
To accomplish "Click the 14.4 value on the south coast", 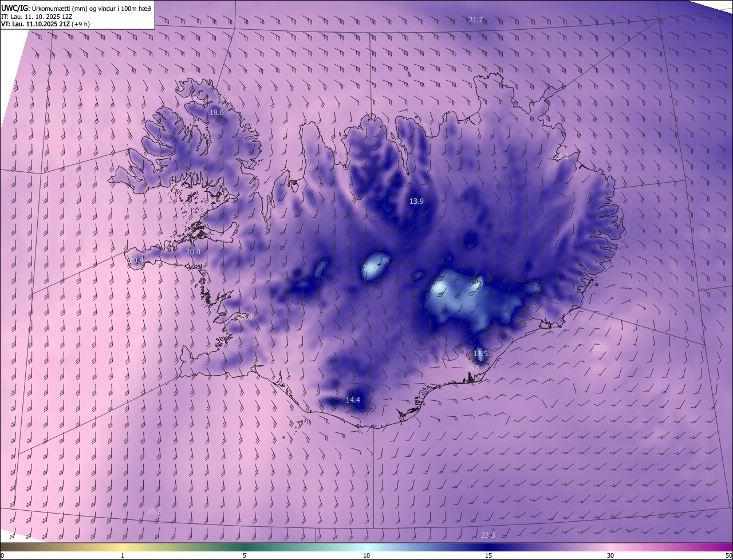I will (353, 400).
